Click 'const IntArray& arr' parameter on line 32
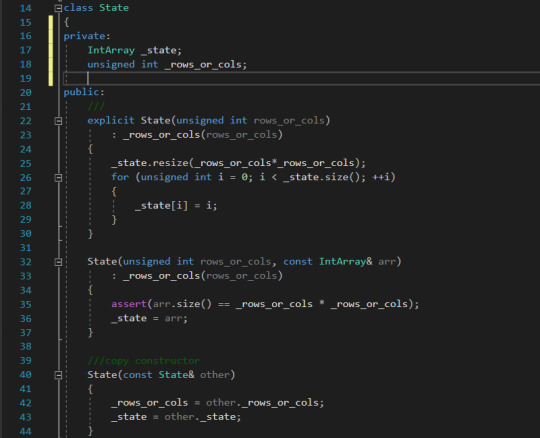 [339, 262]
